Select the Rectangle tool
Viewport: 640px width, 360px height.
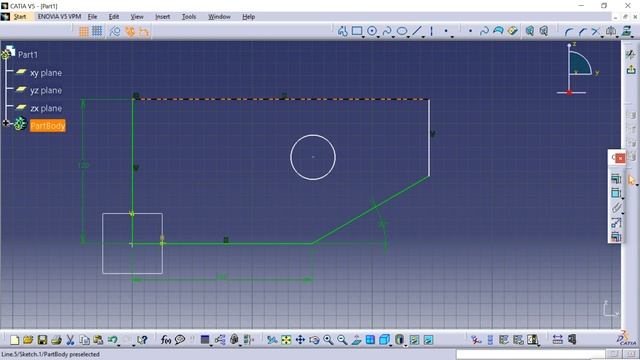click(x=357, y=31)
